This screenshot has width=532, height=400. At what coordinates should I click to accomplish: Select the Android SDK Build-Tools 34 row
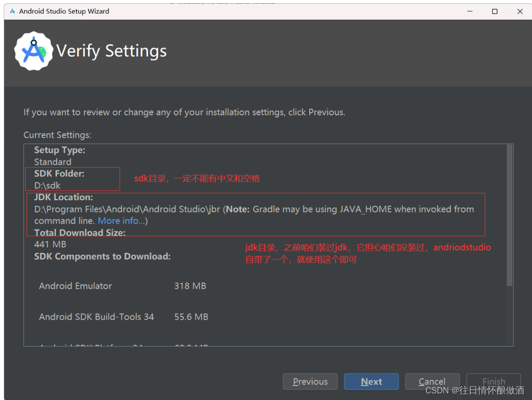(123, 317)
